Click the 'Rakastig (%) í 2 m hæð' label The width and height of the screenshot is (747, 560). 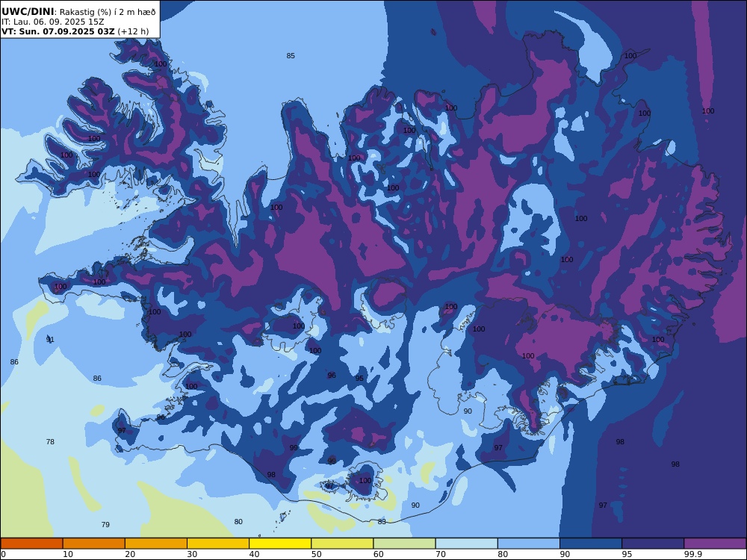[108, 13]
